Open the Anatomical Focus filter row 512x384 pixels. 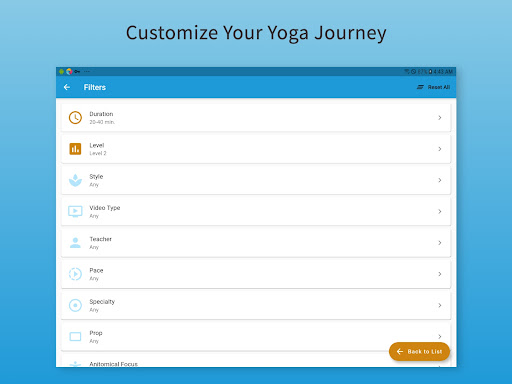256,362
